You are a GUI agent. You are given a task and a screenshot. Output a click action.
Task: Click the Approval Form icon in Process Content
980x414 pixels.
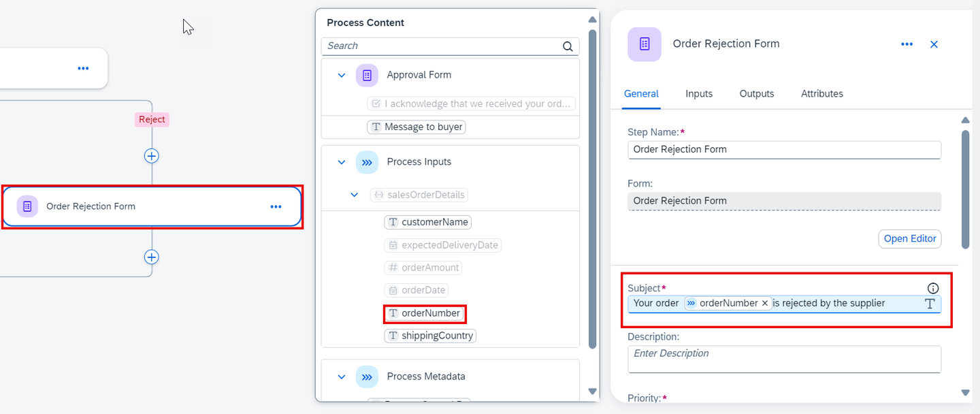pos(367,75)
